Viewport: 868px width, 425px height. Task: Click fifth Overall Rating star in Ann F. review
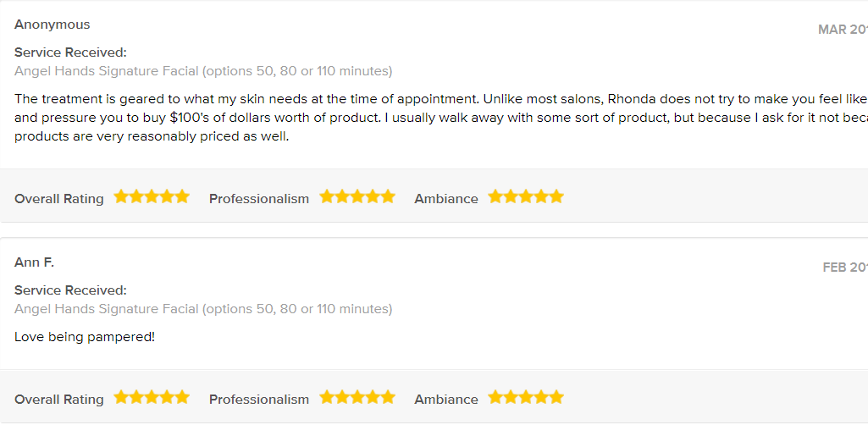click(x=182, y=397)
